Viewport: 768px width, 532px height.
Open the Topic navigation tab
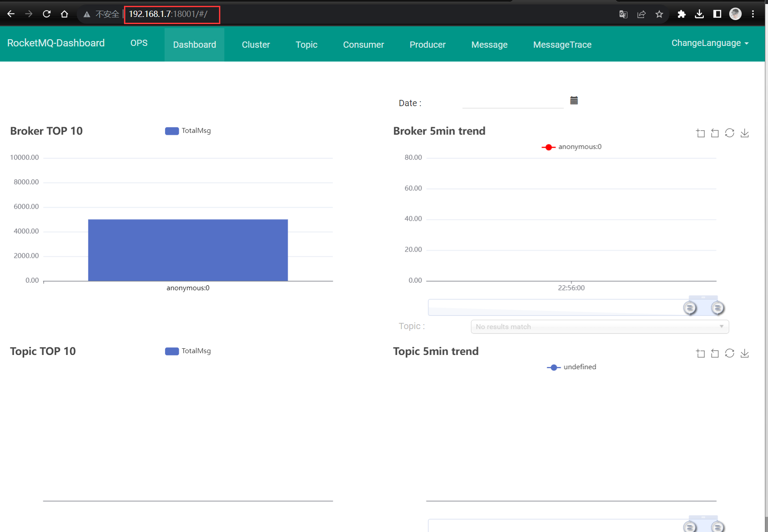306,45
